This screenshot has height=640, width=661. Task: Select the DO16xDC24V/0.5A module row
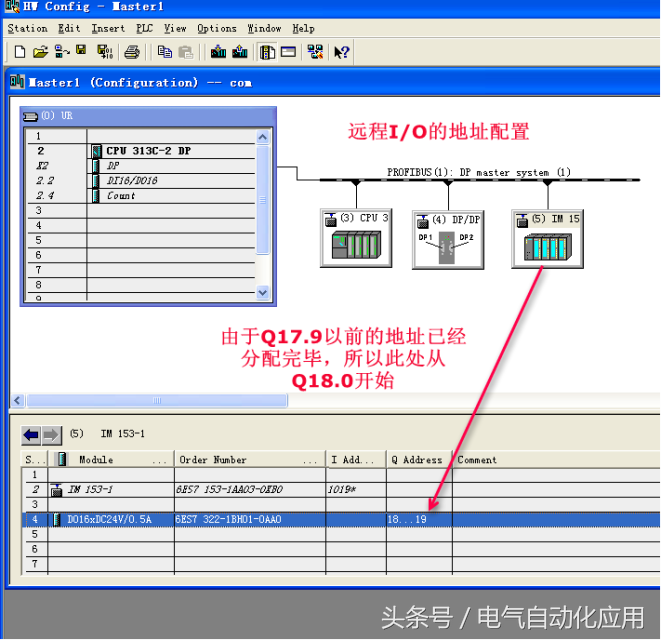click(x=110, y=519)
